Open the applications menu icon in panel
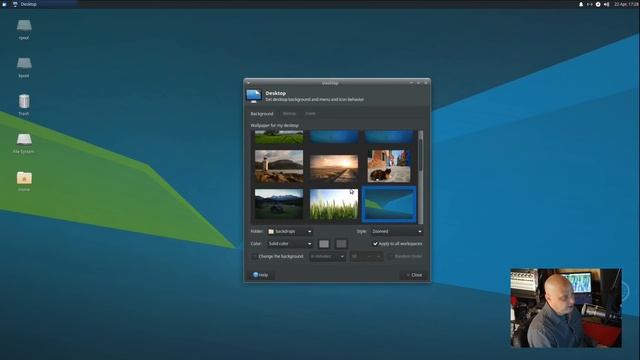 [4, 4]
